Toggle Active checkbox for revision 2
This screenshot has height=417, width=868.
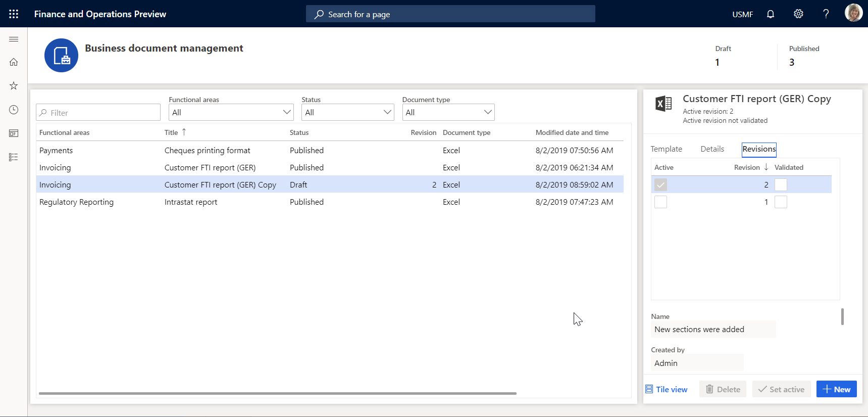pyautogui.click(x=660, y=184)
